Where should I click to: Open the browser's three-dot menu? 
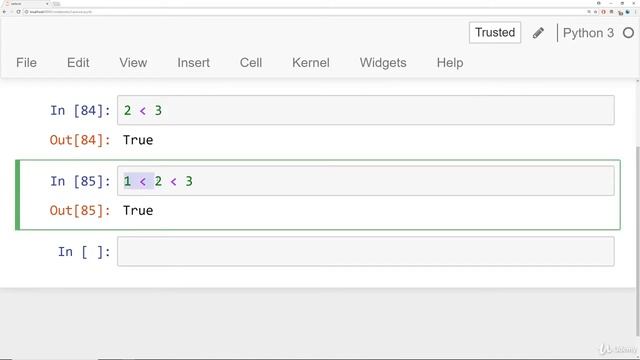click(636, 12)
